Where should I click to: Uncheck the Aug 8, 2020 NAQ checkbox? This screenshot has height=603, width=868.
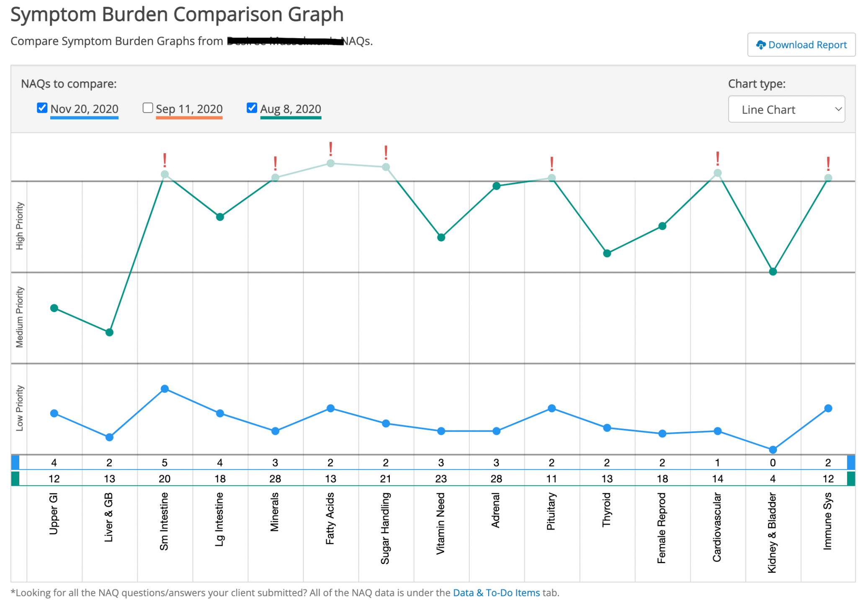[x=252, y=108]
